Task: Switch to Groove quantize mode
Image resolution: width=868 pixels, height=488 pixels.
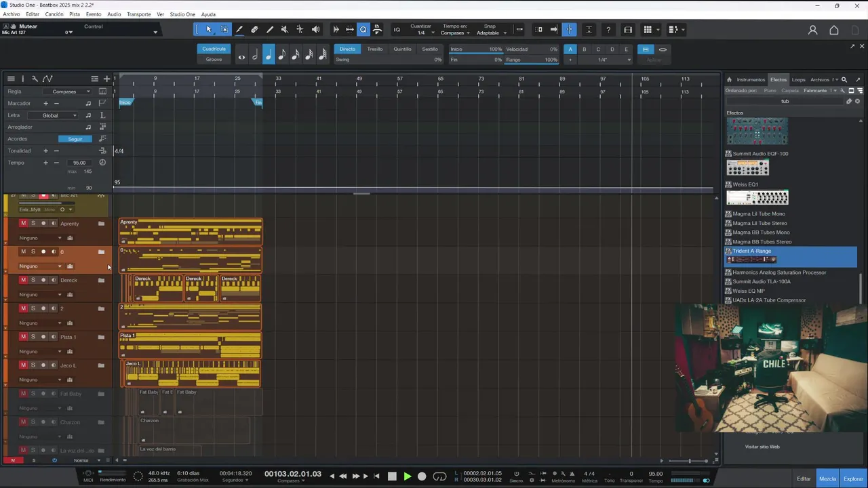Action: coord(214,59)
